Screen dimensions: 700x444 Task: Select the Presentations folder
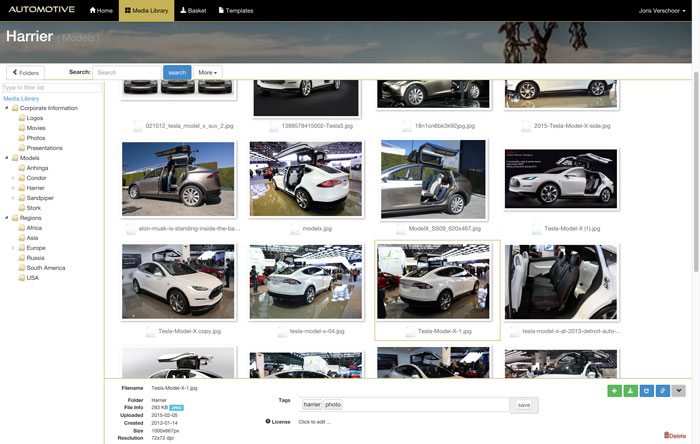coord(44,148)
